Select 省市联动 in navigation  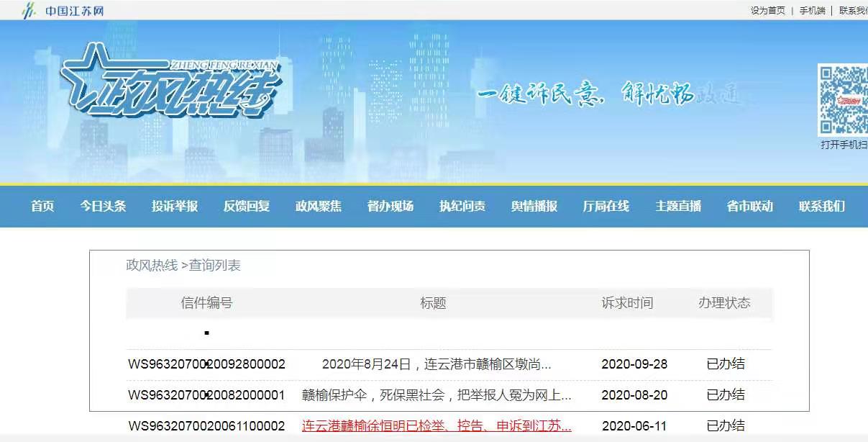pos(750,207)
